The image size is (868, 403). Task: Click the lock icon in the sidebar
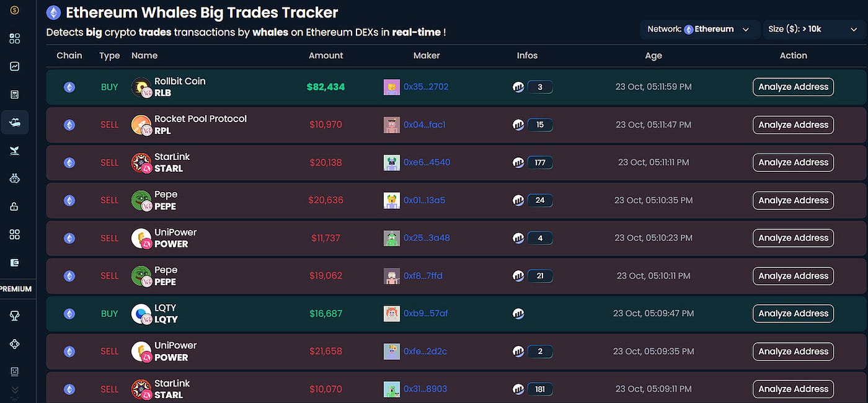point(15,206)
